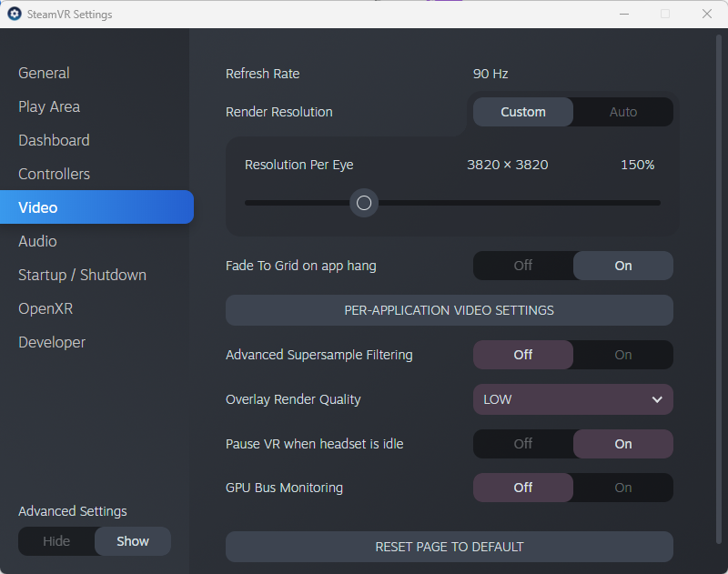This screenshot has height=574, width=728.
Task: Open the Overlay Render Quality LOW dropdown
Action: (573, 399)
